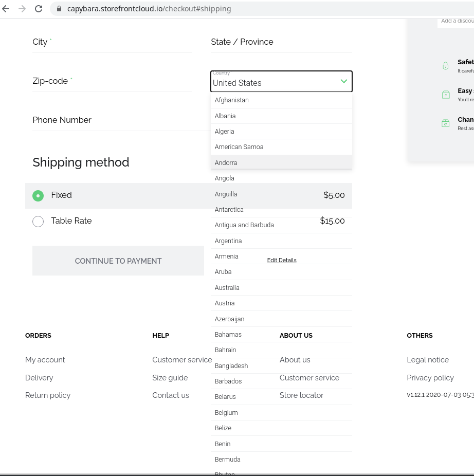Select Afghanistan from the country list

click(231, 100)
